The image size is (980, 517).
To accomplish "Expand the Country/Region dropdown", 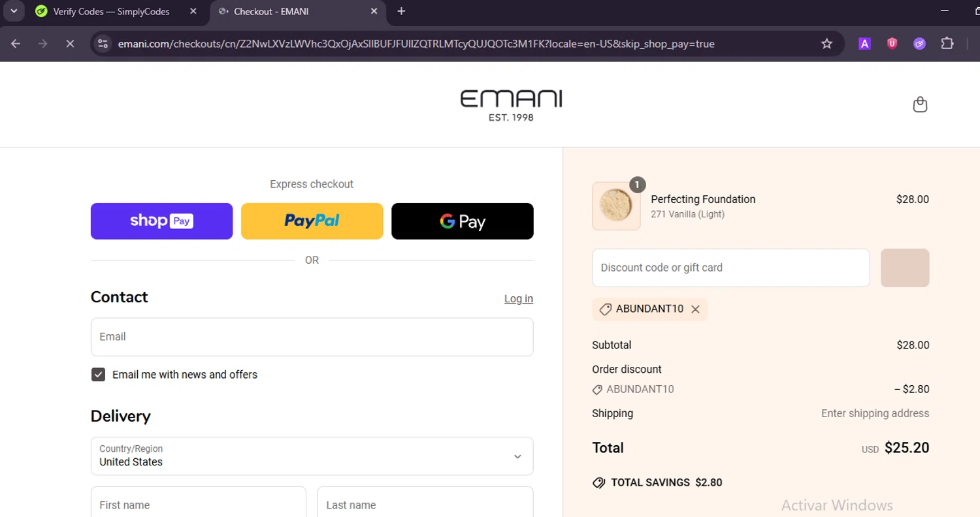I will click(312, 456).
